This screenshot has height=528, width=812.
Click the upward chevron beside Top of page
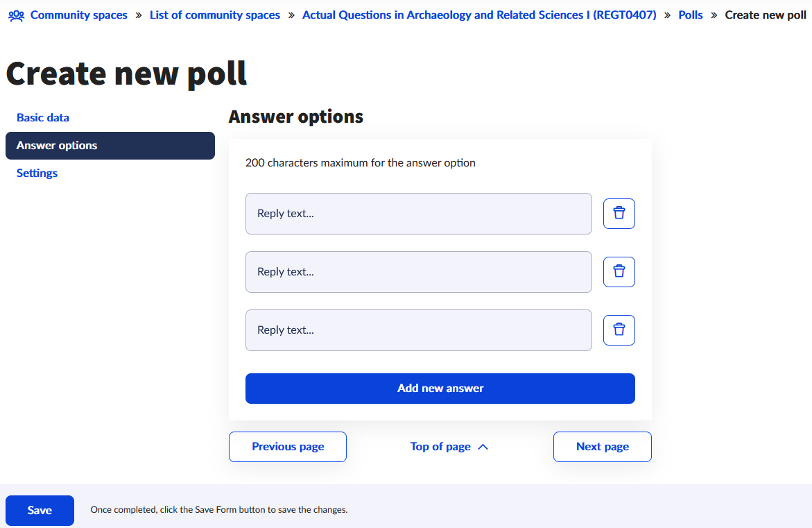(483, 447)
